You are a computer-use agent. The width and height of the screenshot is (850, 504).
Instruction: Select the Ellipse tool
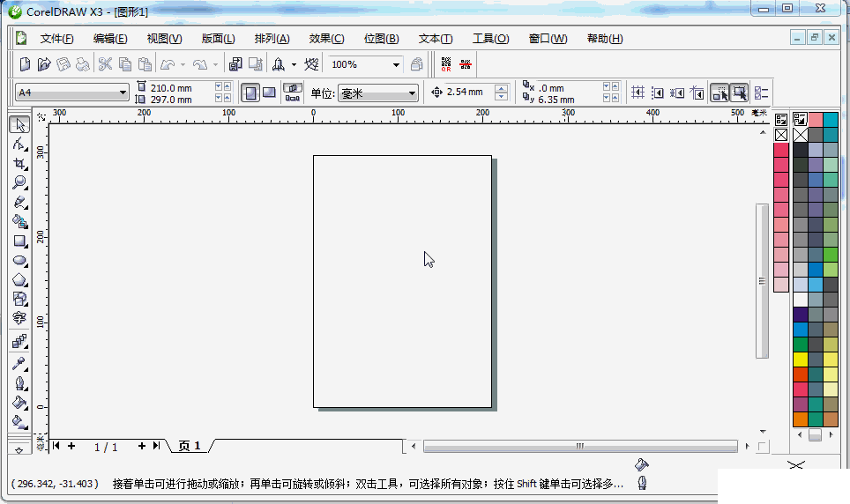pyautogui.click(x=19, y=260)
